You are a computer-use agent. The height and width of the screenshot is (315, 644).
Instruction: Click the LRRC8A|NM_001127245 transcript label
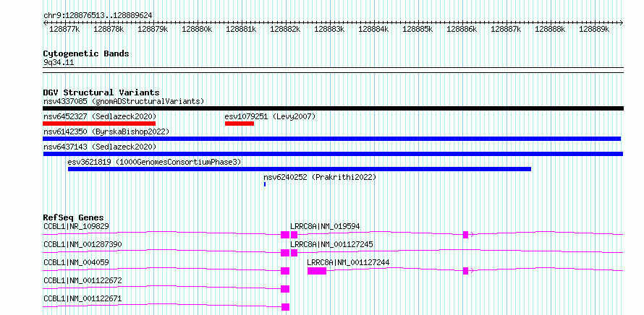tap(331, 244)
